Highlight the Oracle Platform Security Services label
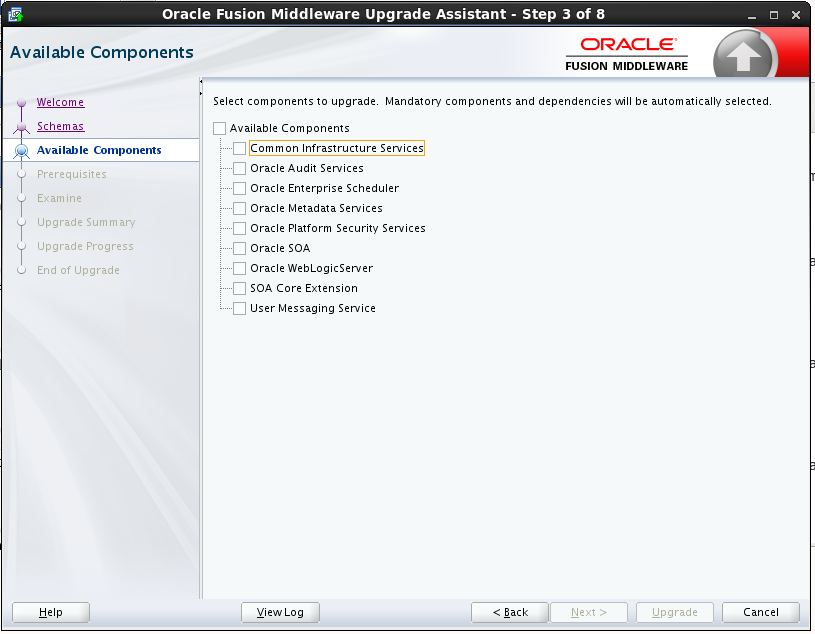815x634 pixels. tap(338, 228)
